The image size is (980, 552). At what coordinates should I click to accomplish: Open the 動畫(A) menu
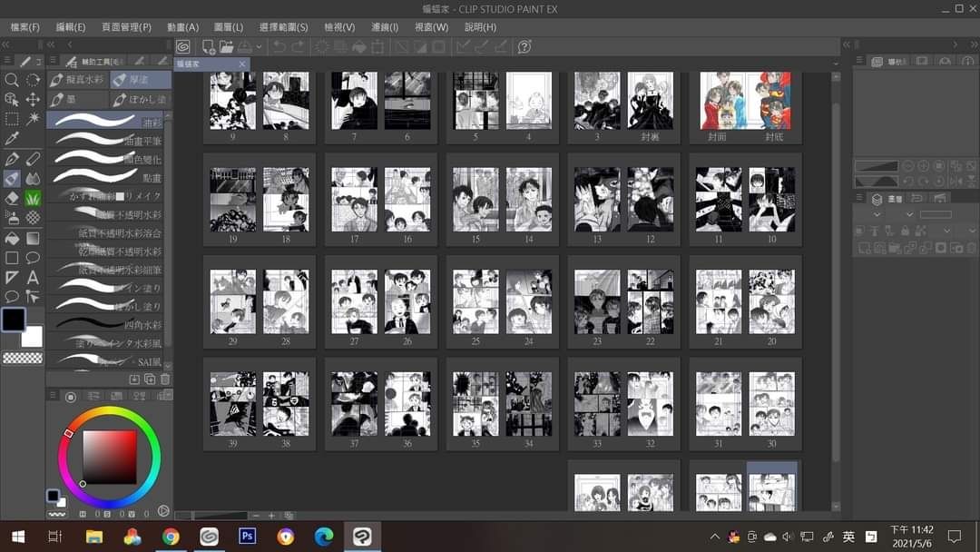(182, 27)
